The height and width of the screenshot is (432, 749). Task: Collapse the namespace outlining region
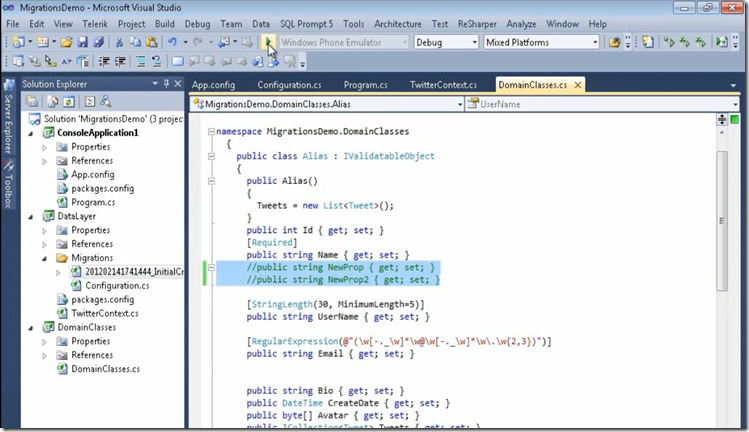coord(211,131)
